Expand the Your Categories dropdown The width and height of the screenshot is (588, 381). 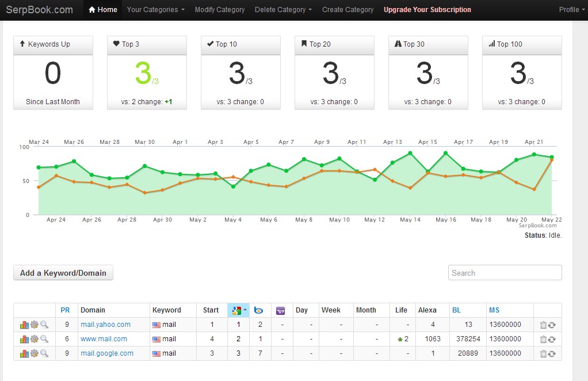[x=155, y=10]
